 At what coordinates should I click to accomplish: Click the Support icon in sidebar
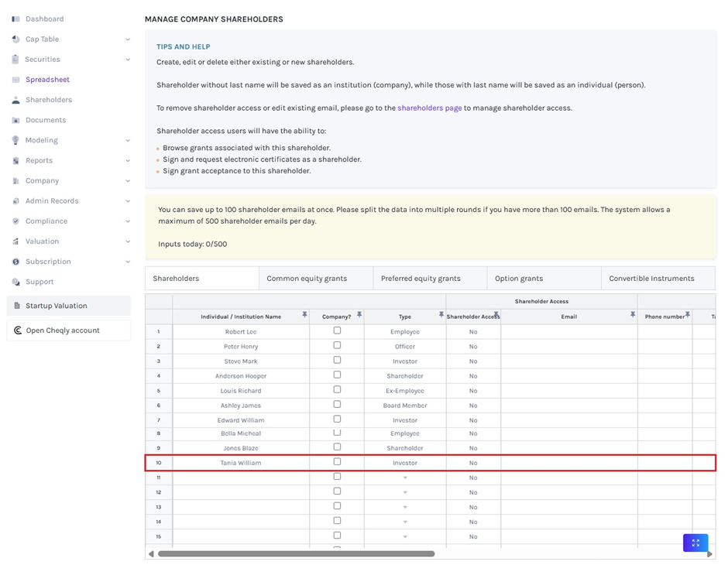pos(15,282)
